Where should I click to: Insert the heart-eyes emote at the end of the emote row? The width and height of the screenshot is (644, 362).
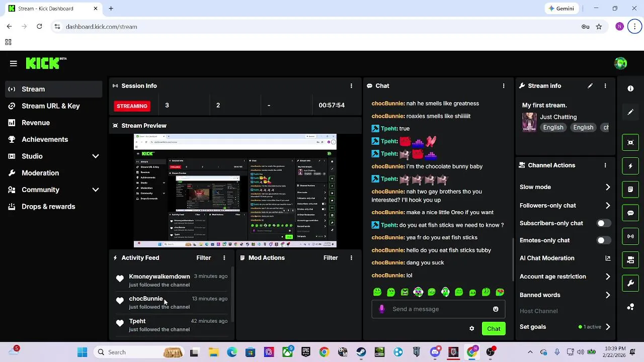point(500,292)
